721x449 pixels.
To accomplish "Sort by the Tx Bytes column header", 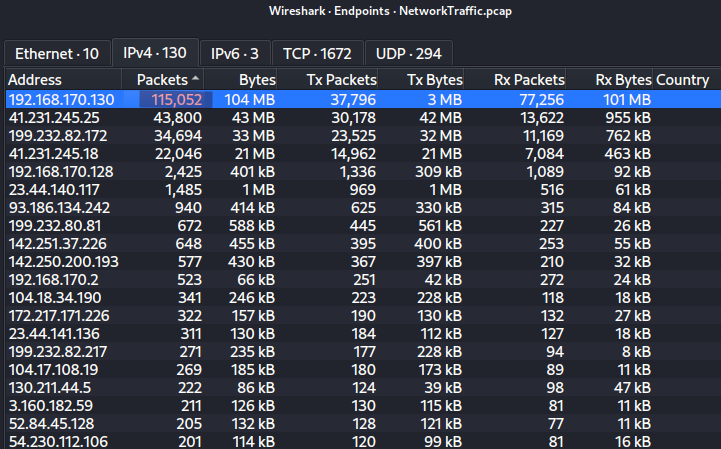I will 421,80.
